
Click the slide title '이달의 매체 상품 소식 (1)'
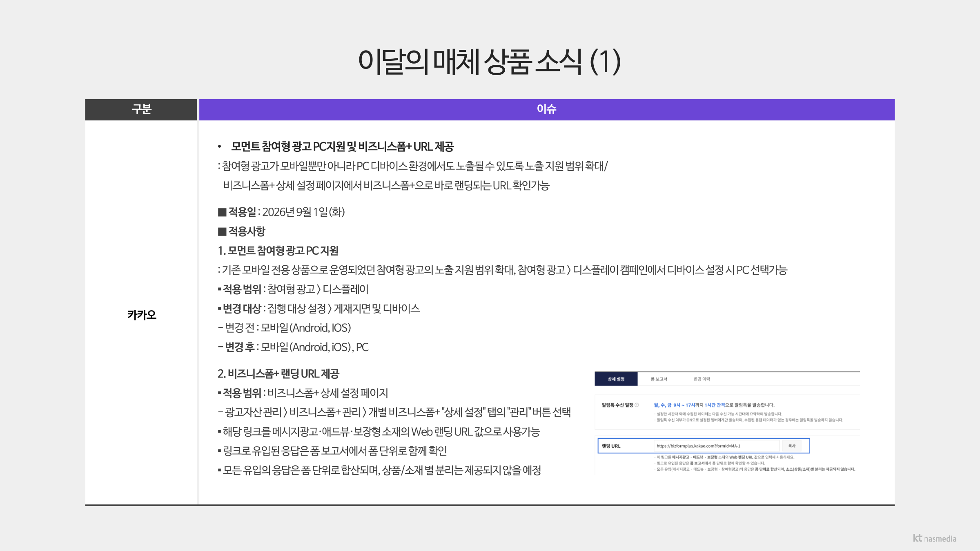(490, 62)
